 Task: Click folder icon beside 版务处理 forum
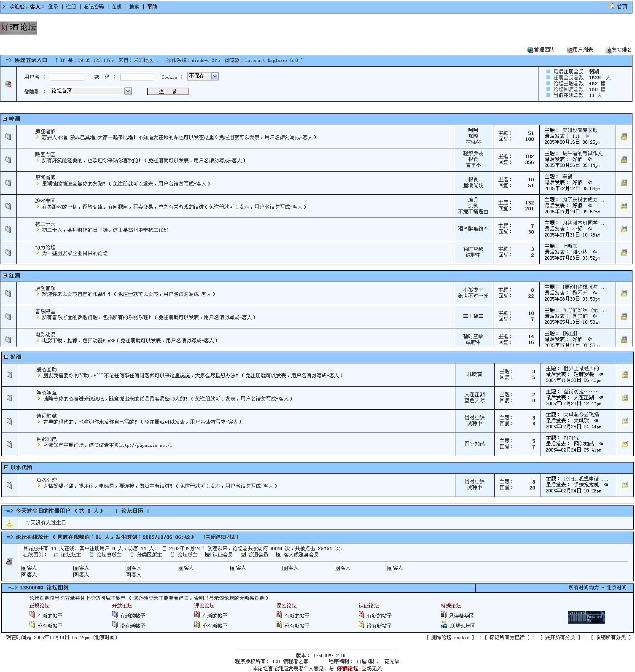coord(10,485)
